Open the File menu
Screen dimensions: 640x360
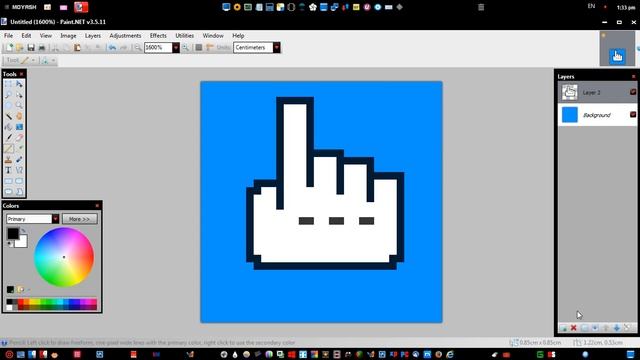point(8,36)
